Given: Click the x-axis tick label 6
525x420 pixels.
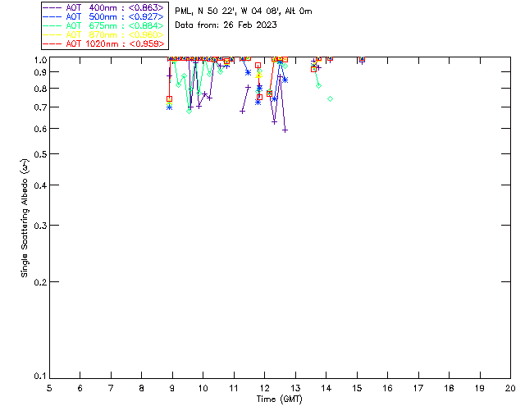Looking at the screenshot, I should coord(80,388).
